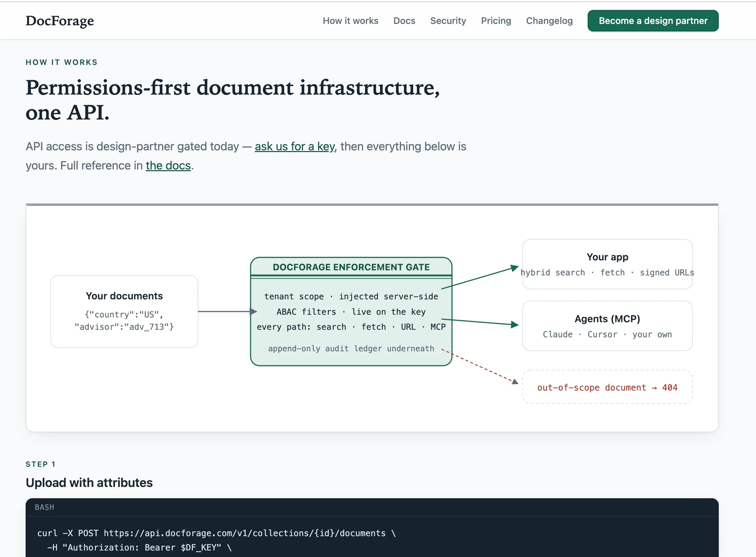Viewport: 756px width, 557px height.
Task: Go to How it works nav item
Action: click(350, 21)
